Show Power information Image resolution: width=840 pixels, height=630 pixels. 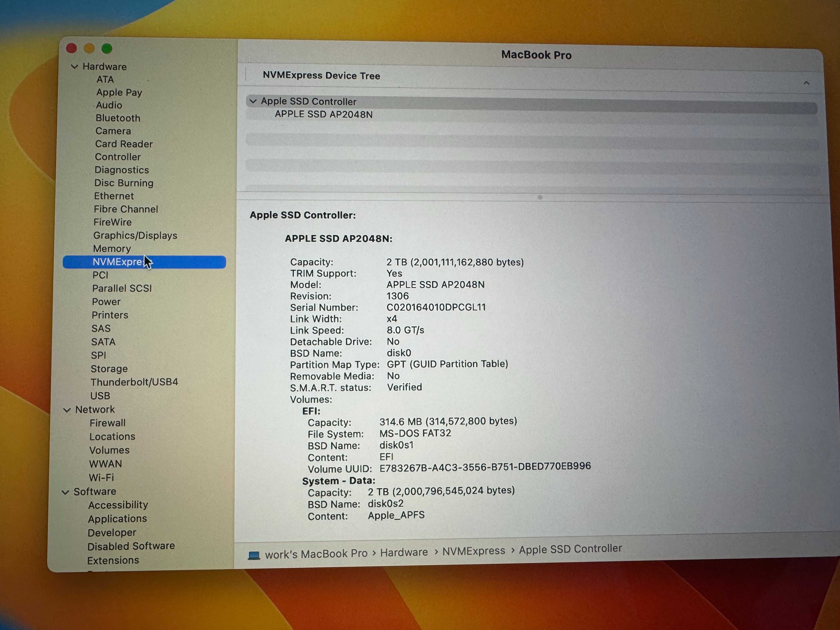point(106,302)
